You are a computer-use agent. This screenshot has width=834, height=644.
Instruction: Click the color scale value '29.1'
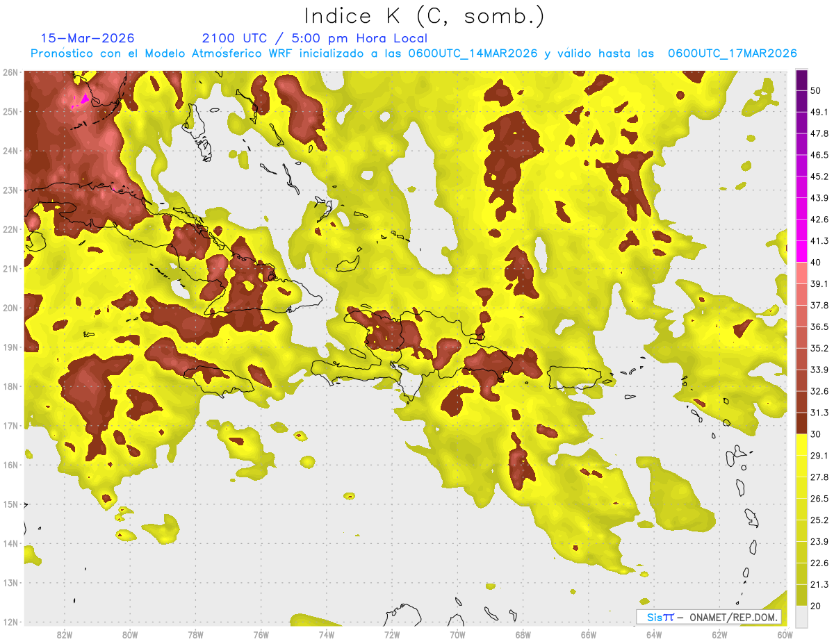(x=819, y=455)
